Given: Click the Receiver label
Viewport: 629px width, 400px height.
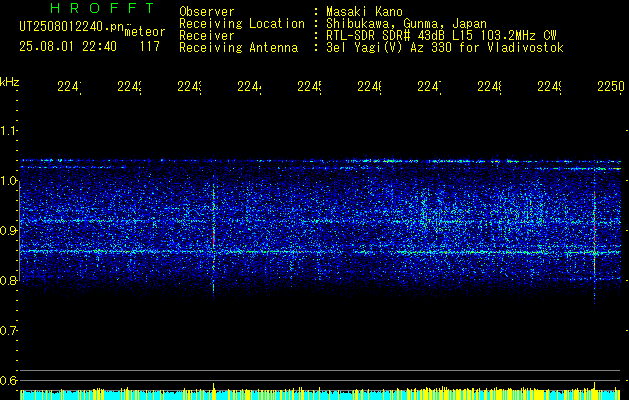Looking at the screenshot, I should (x=207, y=36).
